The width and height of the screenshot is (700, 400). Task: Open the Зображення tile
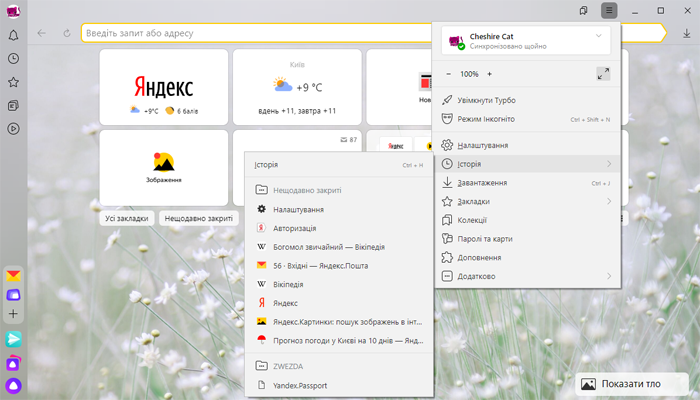pyautogui.click(x=164, y=168)
